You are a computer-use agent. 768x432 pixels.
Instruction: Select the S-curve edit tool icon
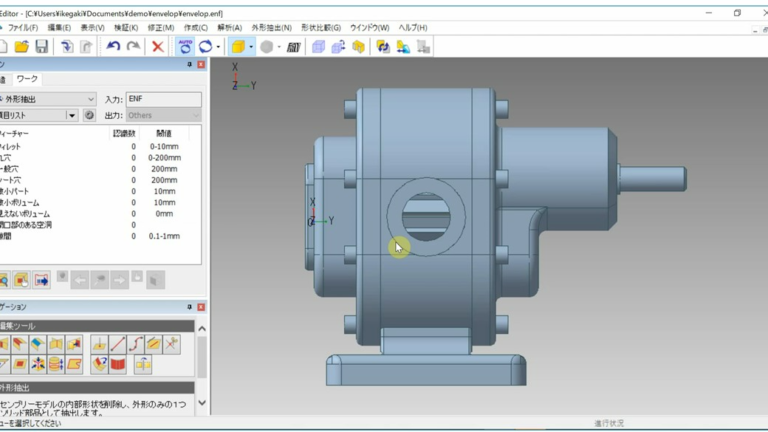[x=137, y=344]
